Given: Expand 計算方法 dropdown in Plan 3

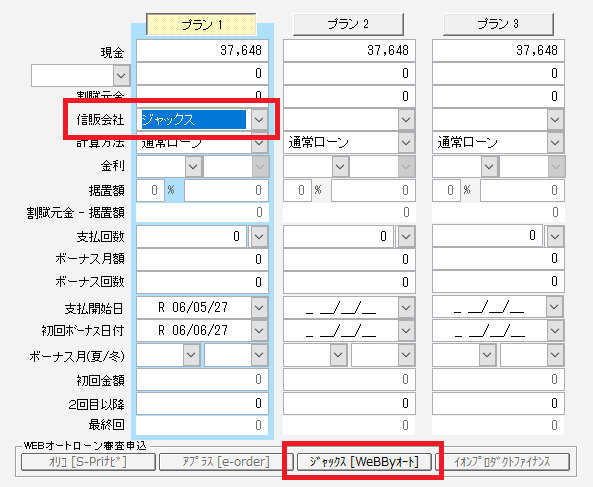Looking at the screenshot, I should (x=555, y=143).
